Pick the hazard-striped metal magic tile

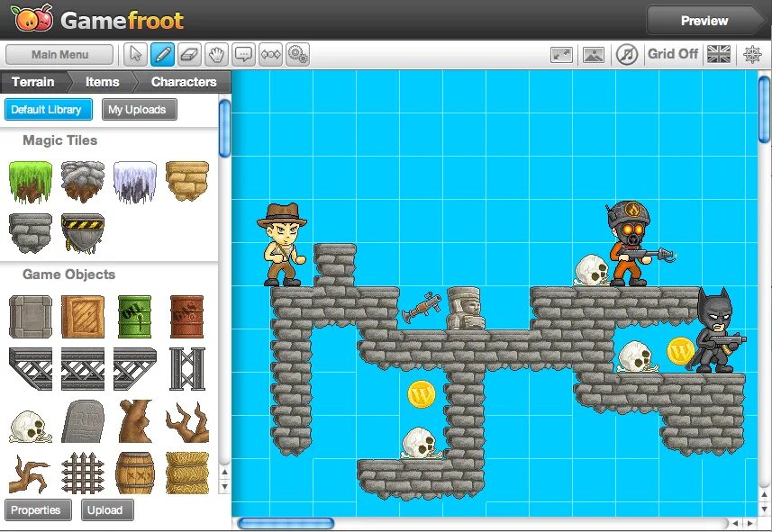[x=83, y=233]
